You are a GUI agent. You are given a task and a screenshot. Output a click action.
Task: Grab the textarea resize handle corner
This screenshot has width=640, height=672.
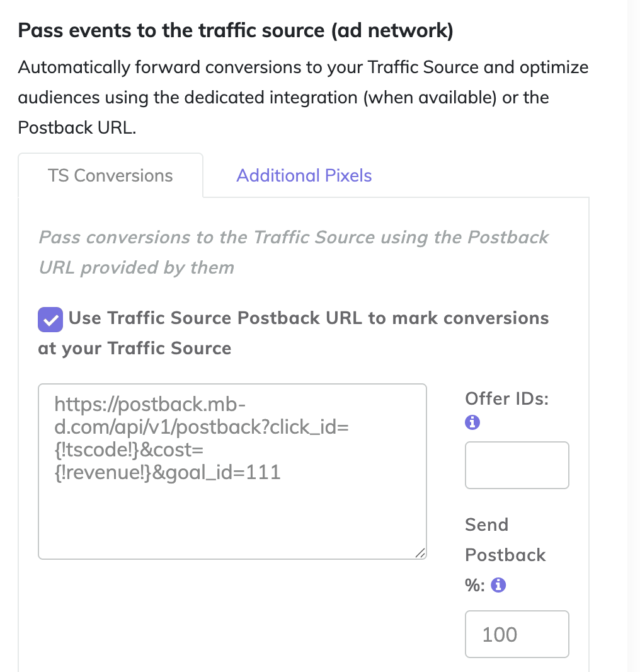[x=420, y=552]
